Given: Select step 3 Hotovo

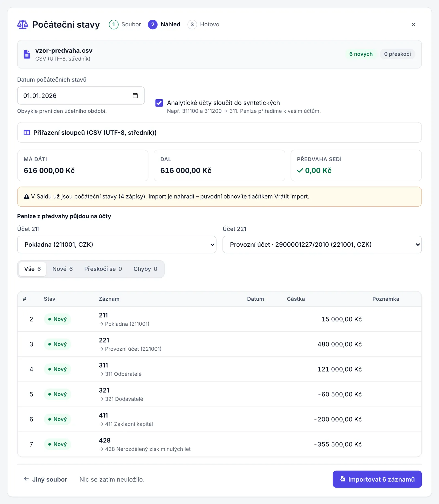Looking at the screenshot, I should point(203,24).
